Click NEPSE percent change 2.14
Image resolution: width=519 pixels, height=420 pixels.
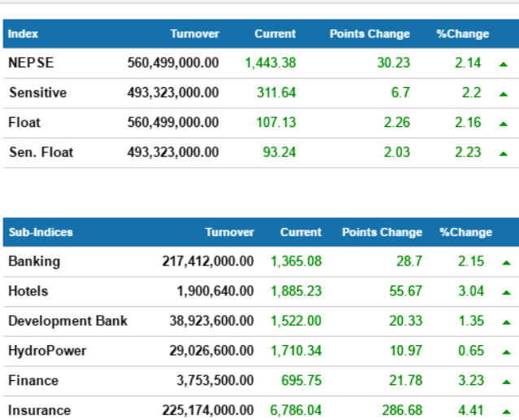[468, 63]
